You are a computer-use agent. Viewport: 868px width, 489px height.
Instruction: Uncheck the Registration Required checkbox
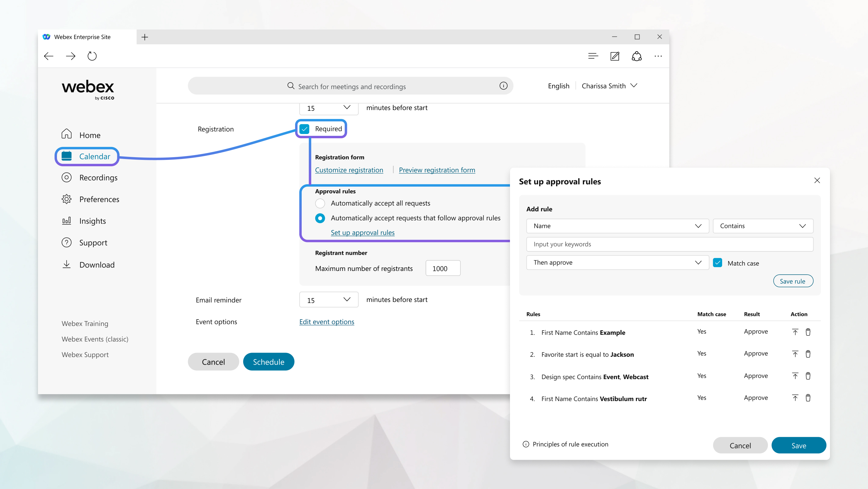[304, 129]
